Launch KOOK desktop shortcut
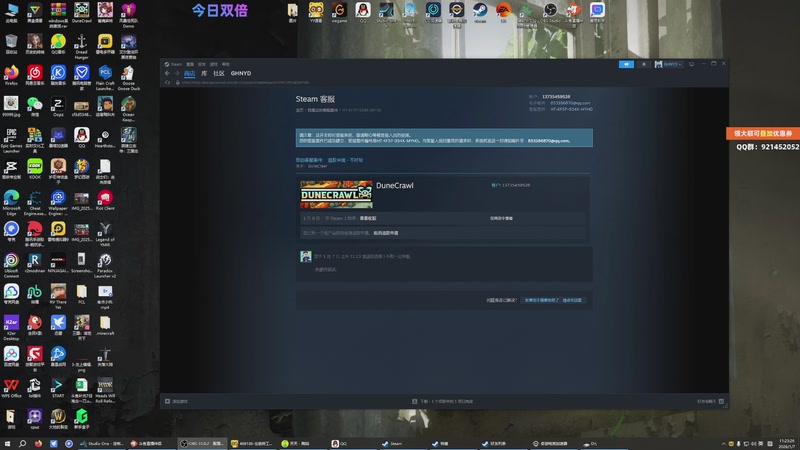This screenshot has height=450, width=800. 35,169
